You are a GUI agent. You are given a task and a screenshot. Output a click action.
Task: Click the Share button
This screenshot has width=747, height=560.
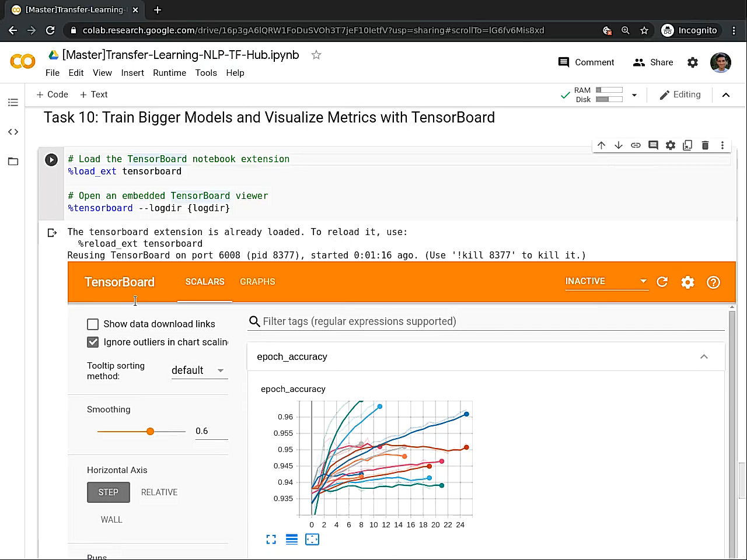pyautogui.click(x=653, y=62)
